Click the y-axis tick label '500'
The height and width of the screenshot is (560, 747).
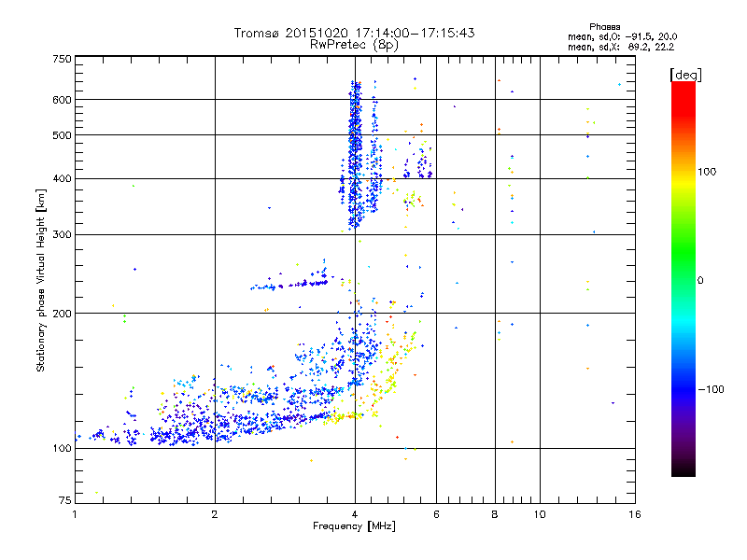tap(63, 135)
